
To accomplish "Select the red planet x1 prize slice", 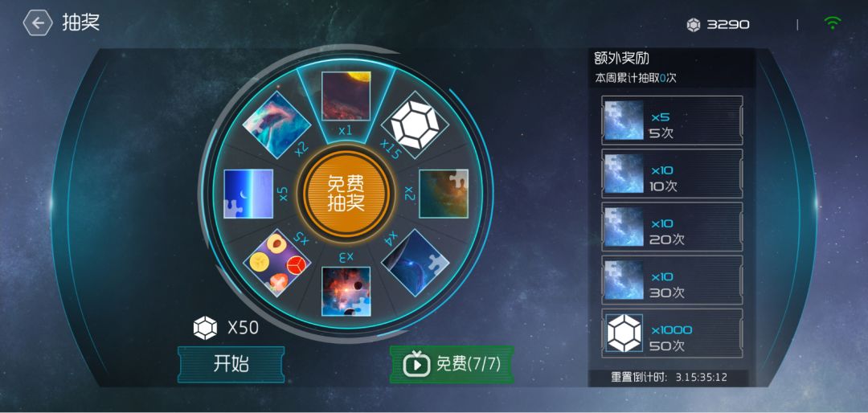I will point(346,96).
